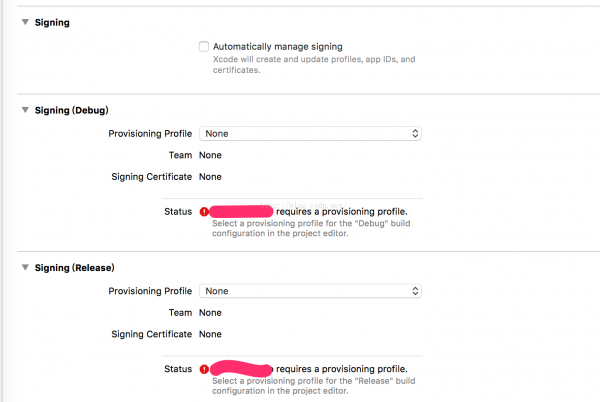Click the Debug Signing Certificate value
This screenshot has height=402, width=600.
click(x=210, y=177)
